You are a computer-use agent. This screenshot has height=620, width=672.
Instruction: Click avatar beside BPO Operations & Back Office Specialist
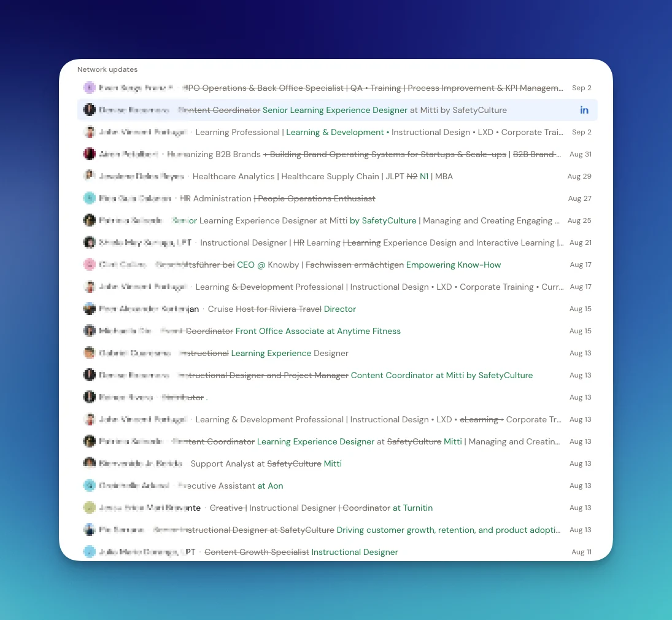point(89,88)
